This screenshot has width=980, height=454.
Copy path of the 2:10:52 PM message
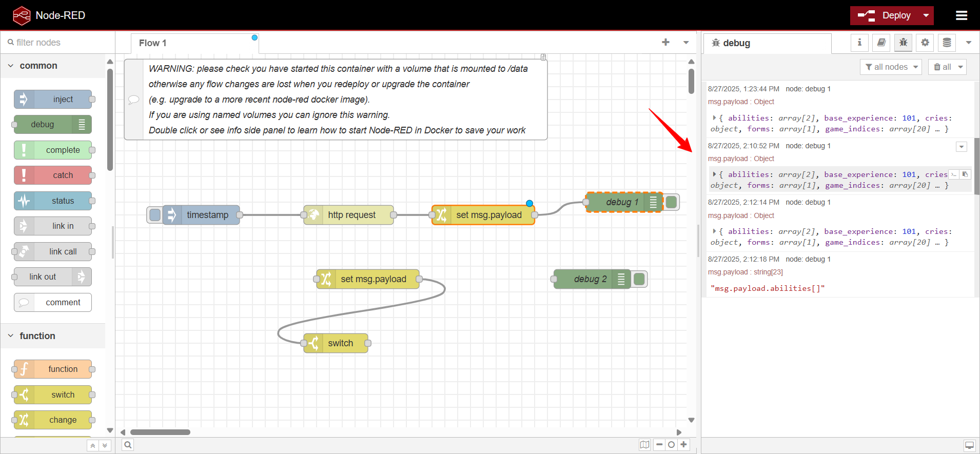coord(954,174)
